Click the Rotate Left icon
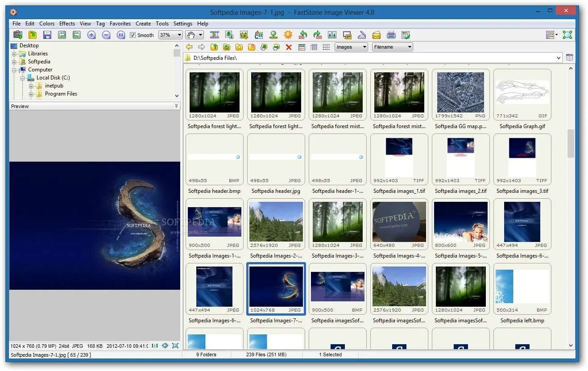The width and height of the screenshot is (588, 371). [x=303, y=35]
